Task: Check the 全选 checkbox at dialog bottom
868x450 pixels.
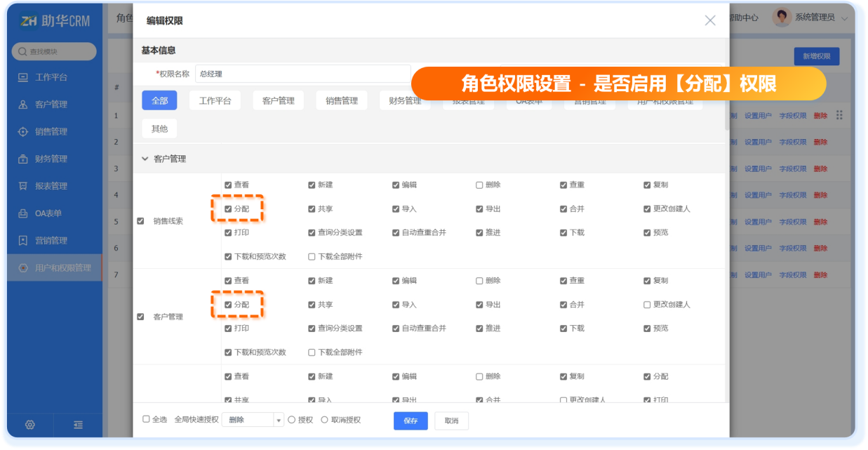Action: click(146, 419)
